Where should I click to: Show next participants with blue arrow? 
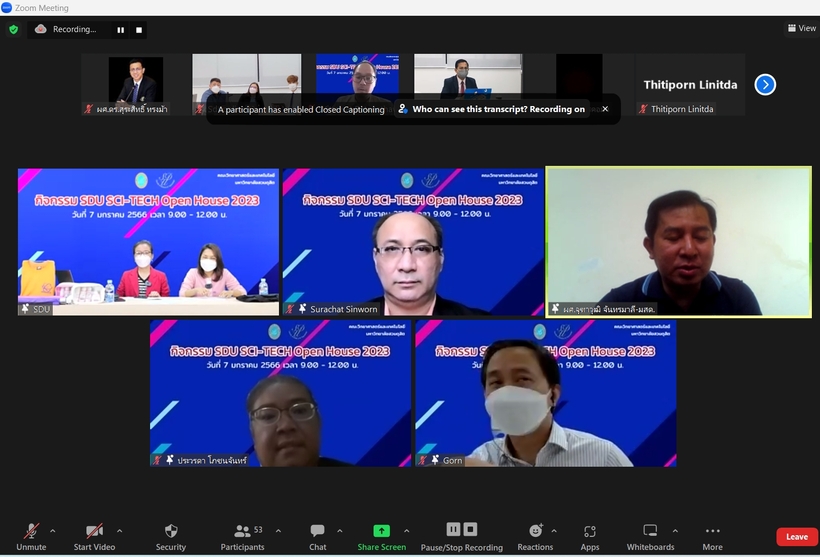[x=765, y=85]
